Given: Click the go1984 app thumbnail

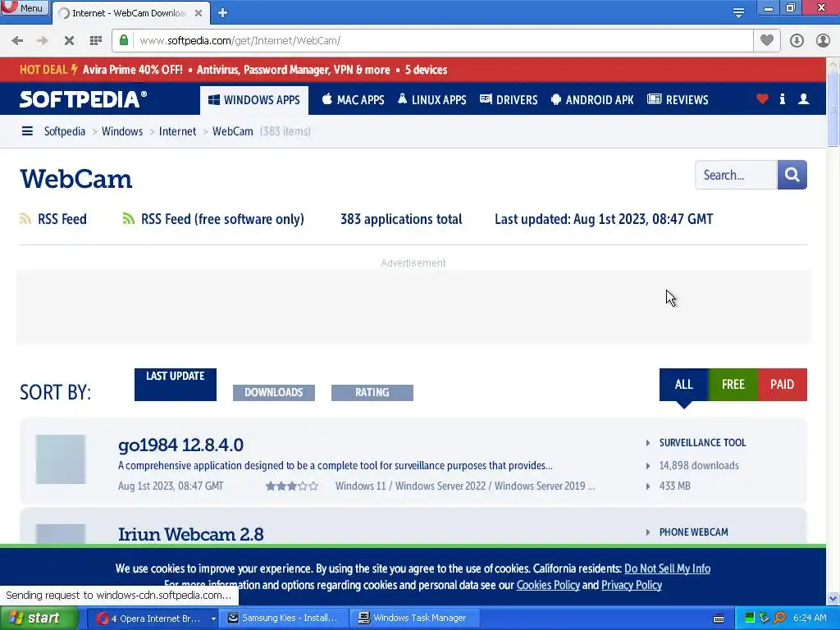Looking at the screenshot, I should coord(61,459).
